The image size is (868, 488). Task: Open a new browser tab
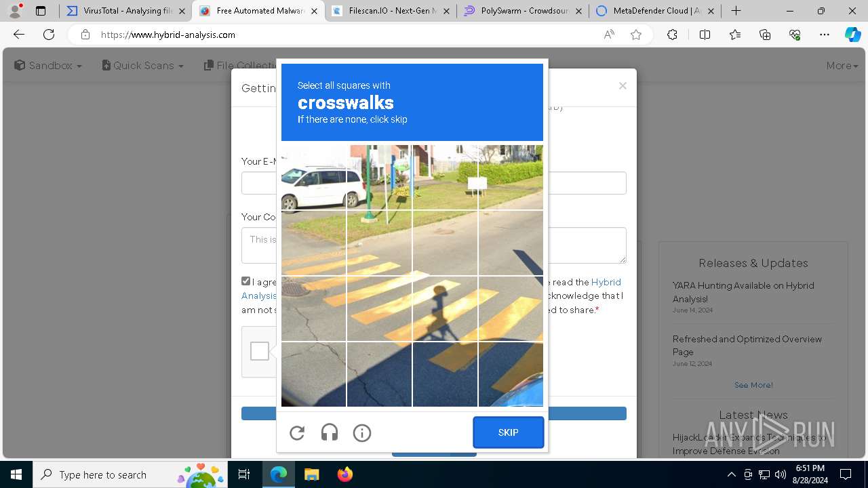tap(736, 11)
